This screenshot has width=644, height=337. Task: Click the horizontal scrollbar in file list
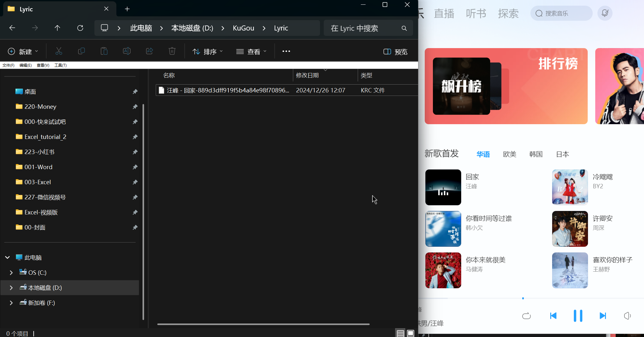click(263, 324)
